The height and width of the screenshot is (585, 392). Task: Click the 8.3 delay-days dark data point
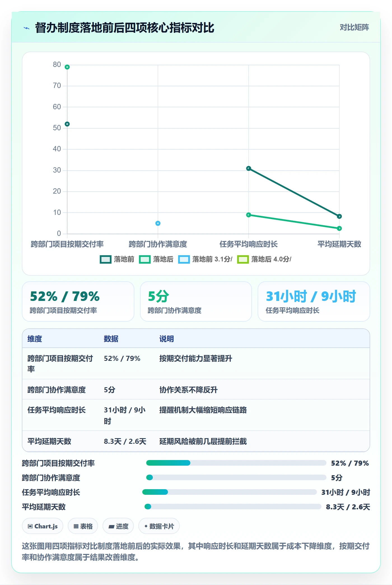[x=339, y=216]
